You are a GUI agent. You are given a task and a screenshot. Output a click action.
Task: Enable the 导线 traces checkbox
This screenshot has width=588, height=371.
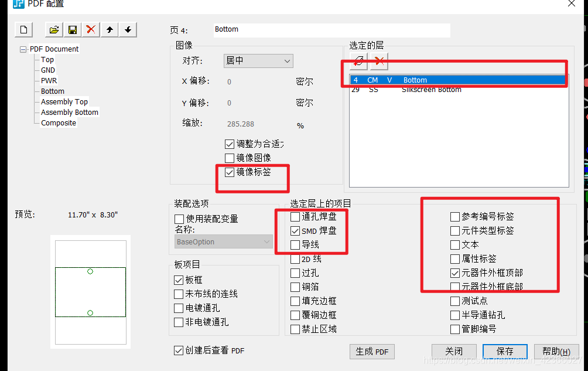pyautogui.click(x=296, y=245)
